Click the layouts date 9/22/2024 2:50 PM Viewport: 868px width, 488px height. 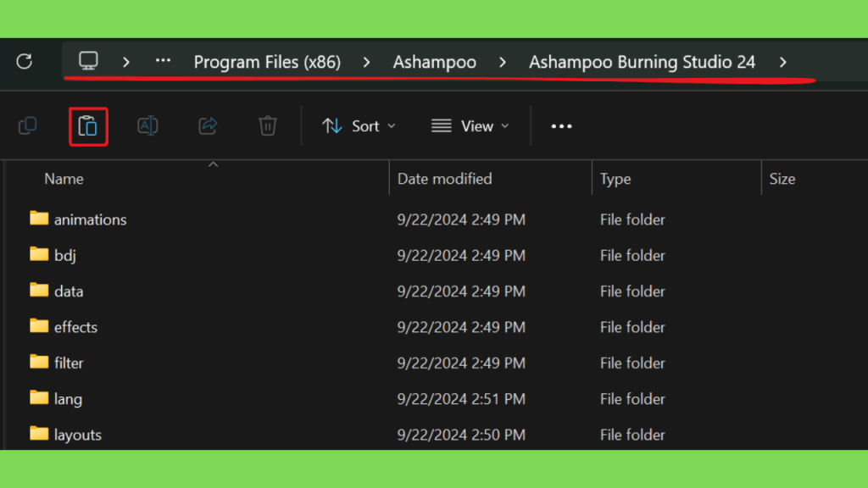click(x=461, y=435)
